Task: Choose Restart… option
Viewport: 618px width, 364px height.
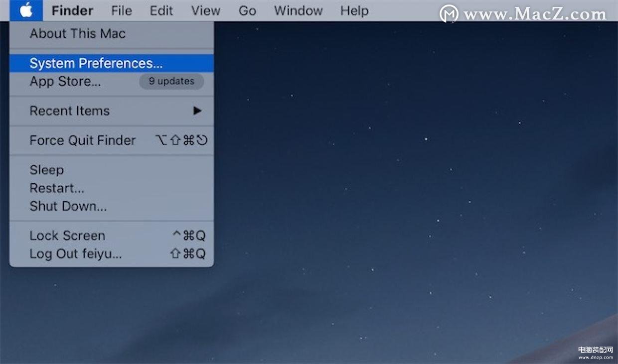Action: [x=112, y=188]
